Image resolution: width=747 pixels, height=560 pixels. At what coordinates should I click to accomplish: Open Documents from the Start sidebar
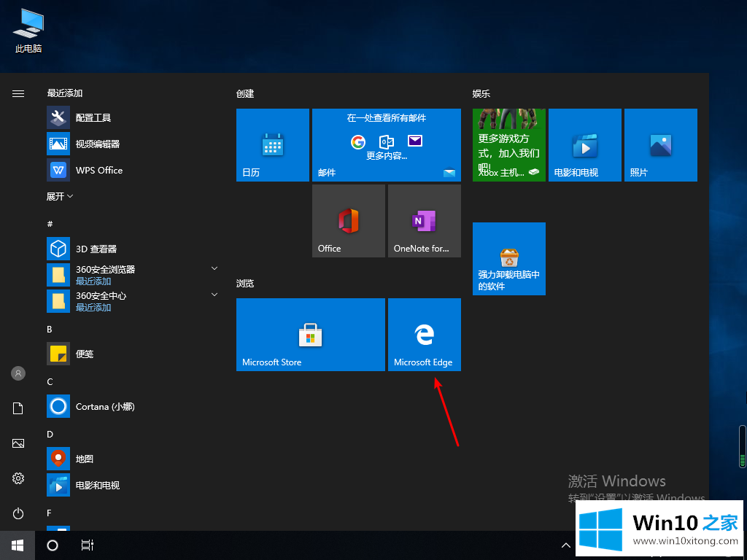coord(18,408)
